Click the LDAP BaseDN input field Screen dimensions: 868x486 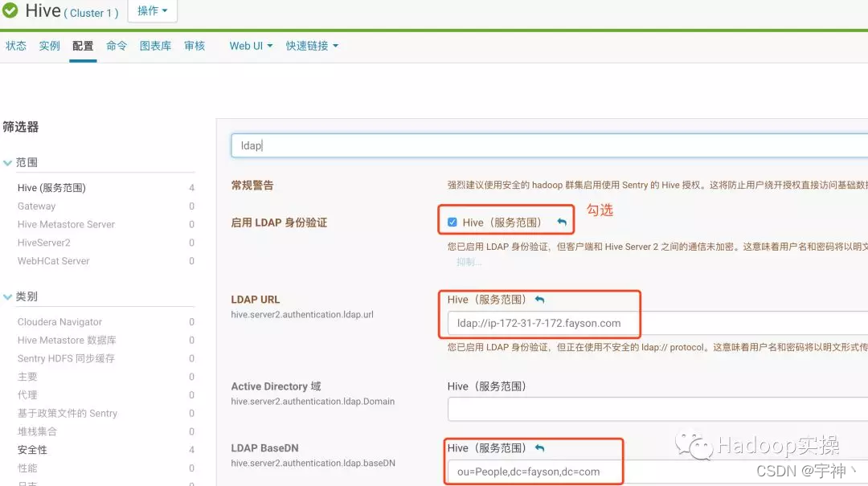point(657,472)
